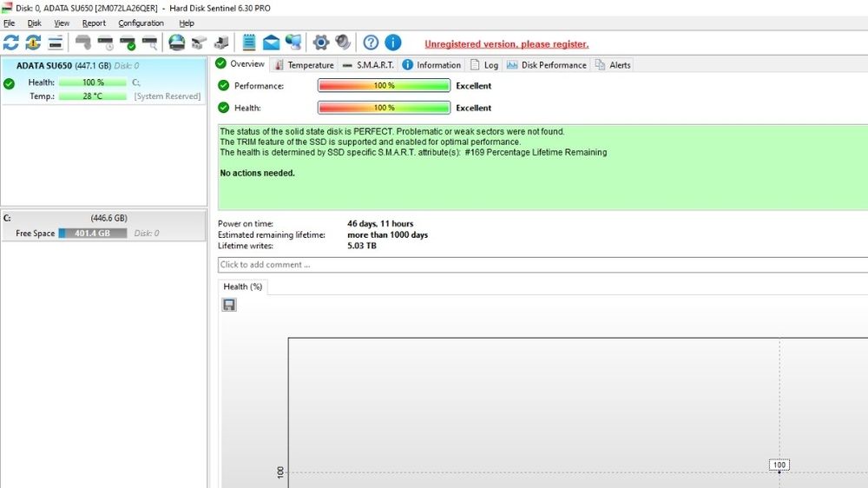Click the '5.03 TB' lifetime writes value
Viewport: 868px width, 488px height.
(x=362, y=246)
